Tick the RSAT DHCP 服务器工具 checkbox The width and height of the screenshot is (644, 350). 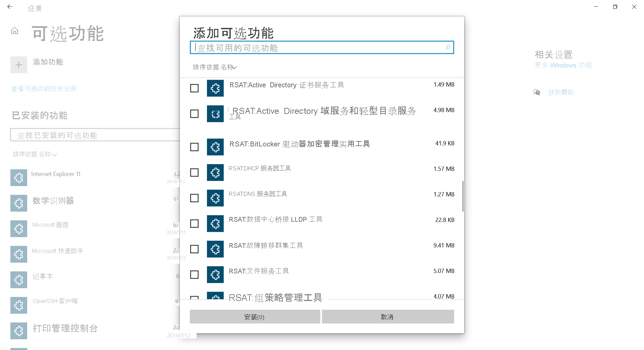194,173
